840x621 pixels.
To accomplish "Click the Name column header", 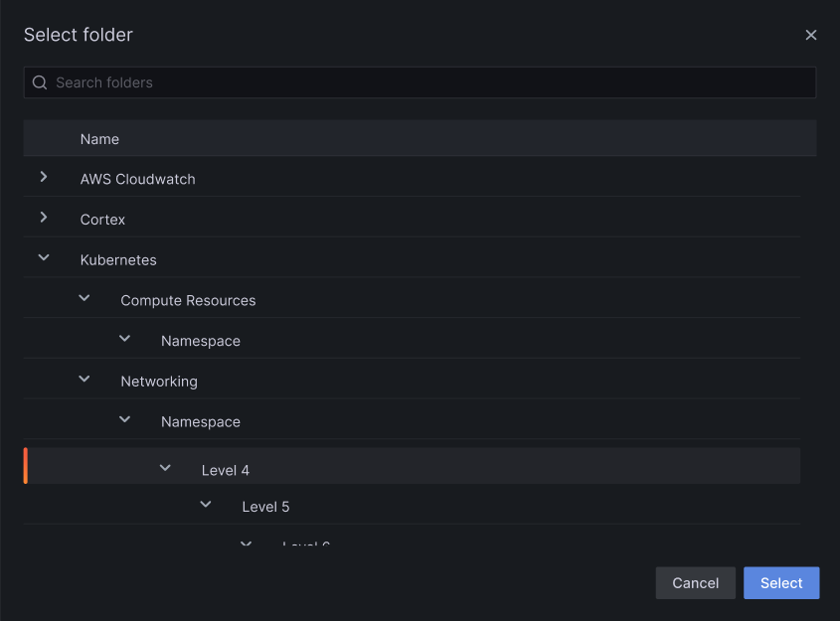I will pos(99,139).
